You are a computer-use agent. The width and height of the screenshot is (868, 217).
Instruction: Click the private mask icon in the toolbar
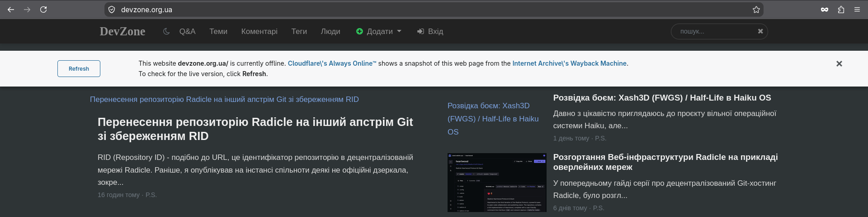coord(825,10)
